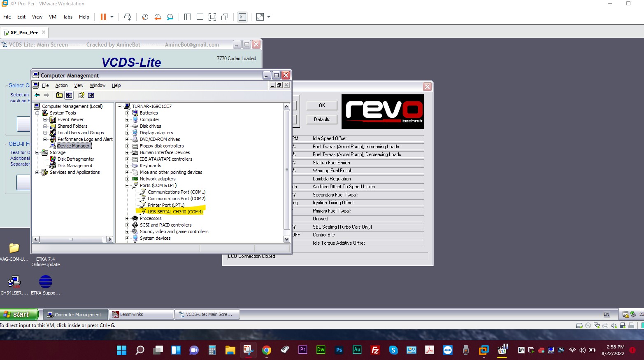Image resolution: width=644 pixels, height=360 pixels.
Task: Select Disk Management in the console tree
Action: (75, 166)
